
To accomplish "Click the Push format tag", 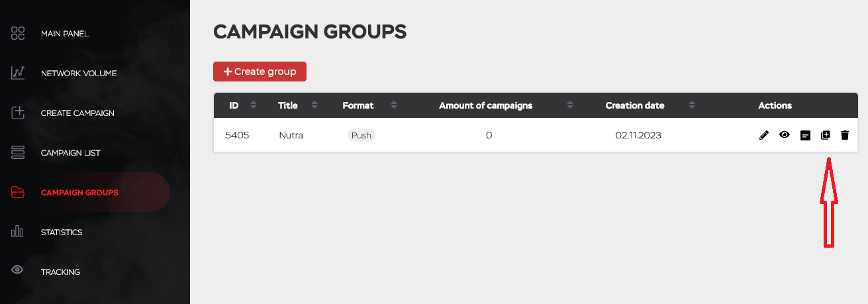I will 362,135.
